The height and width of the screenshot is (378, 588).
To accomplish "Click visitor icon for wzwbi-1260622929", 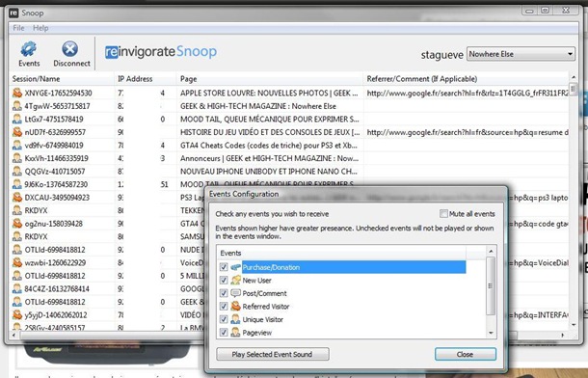I will click(x=17, y=262).
